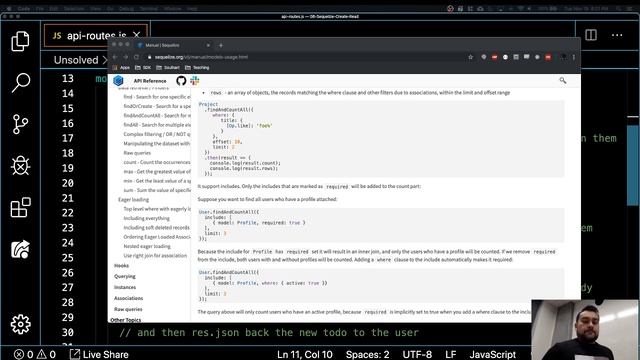Split the VS Code editor
The height and width of the screenshot is (360, 640).
(591, 35)
